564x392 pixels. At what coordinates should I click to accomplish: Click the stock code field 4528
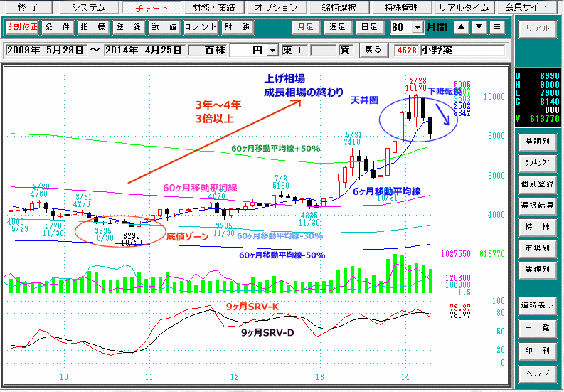coord(407,51)
